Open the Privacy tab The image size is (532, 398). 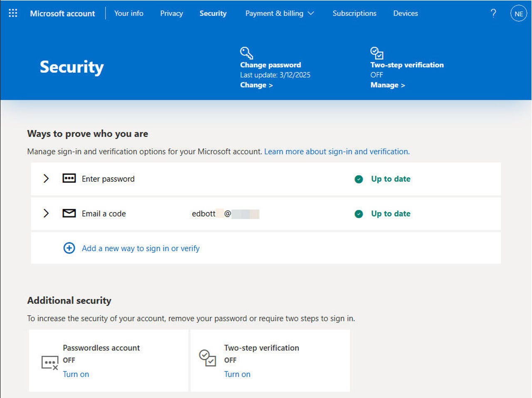coord(172,13)
